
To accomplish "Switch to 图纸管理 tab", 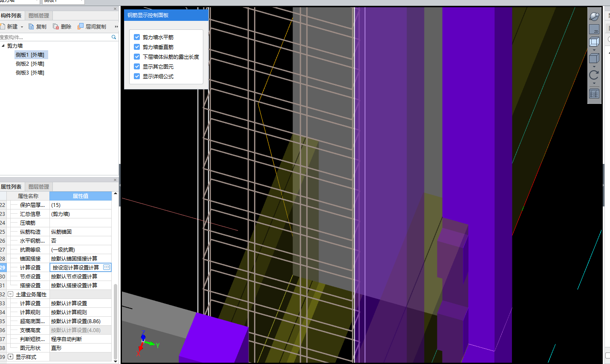I will (x=39, y=15).
